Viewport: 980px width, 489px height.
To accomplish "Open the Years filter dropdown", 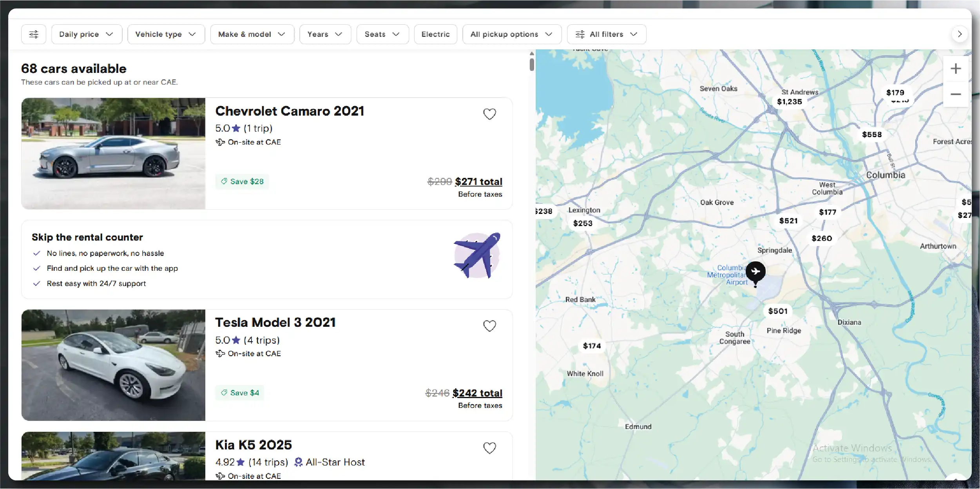I will pos(325,34).
